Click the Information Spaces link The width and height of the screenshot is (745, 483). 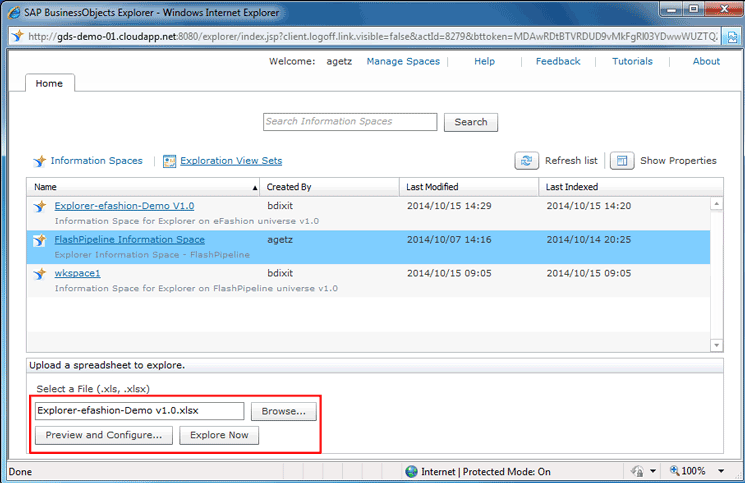96,161
